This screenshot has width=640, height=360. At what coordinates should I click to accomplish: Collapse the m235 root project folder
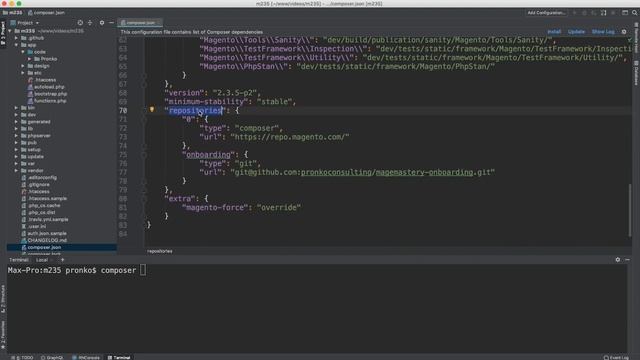(x=10, y=31)
